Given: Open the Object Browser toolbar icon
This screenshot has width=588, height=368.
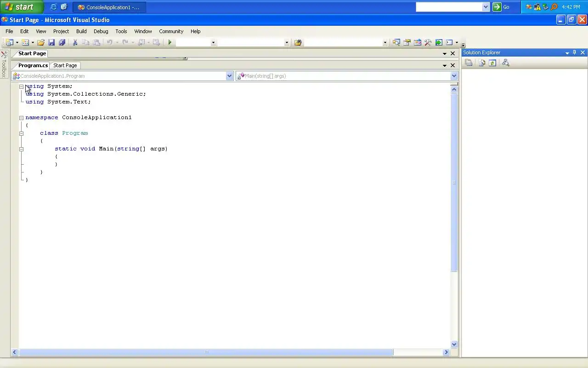Looking at the screenshot, I should coord(417,42).
